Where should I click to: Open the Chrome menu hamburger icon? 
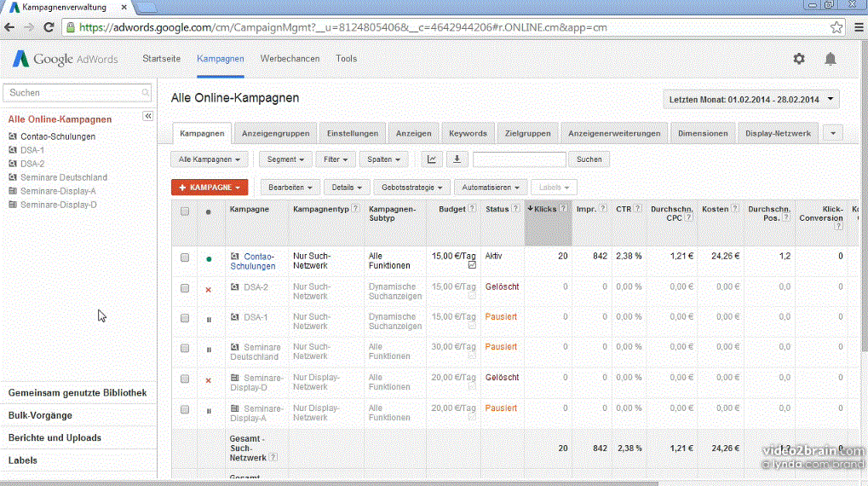click(x=859, y=27)
